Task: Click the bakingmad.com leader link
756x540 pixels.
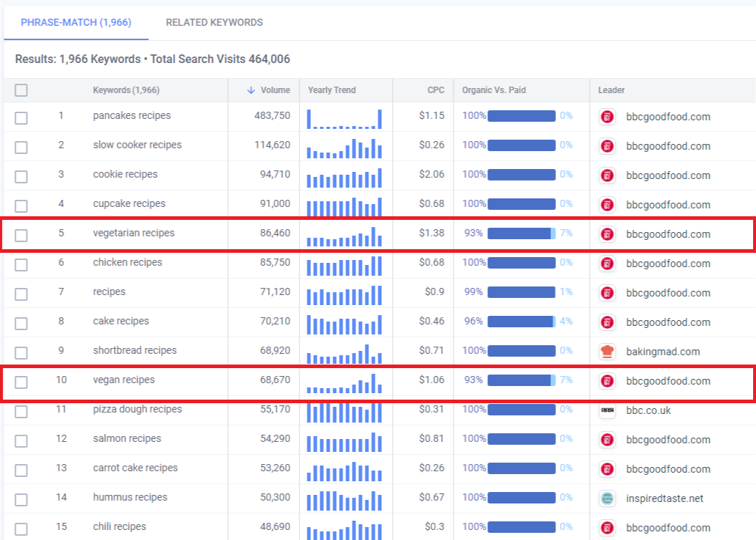Action: tap(663, 352)
